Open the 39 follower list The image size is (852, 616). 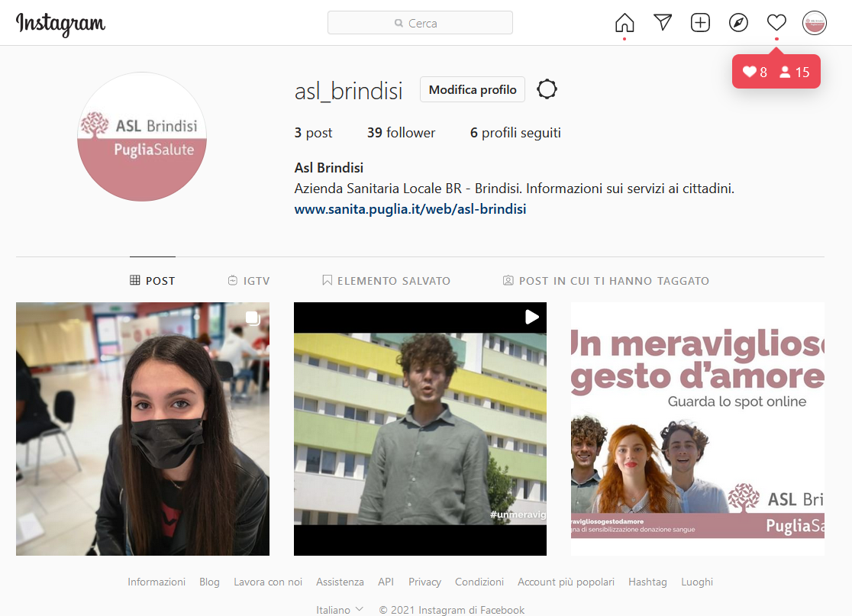point(401,133)
